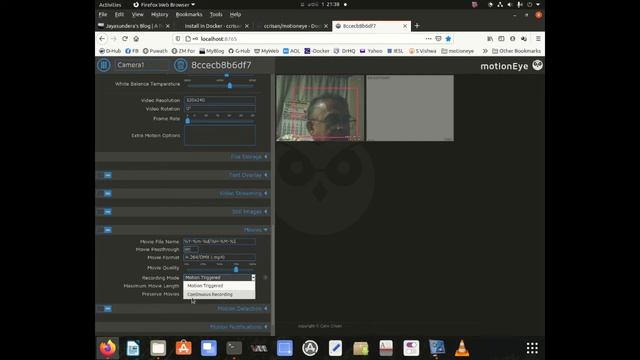Viewport: 640px width, 360px height.
Task: Go to the Firefox home page icon
Action: tap(136, 39)
